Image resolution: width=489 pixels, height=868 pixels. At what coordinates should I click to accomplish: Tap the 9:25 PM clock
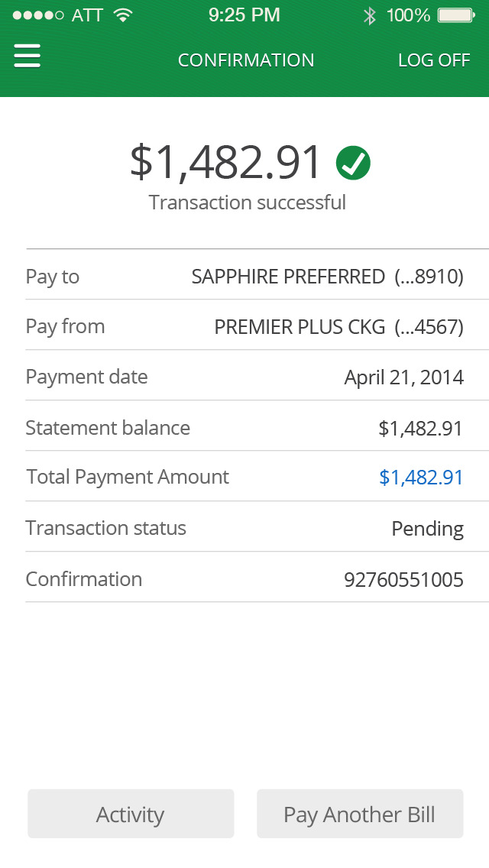coord(244,15)
